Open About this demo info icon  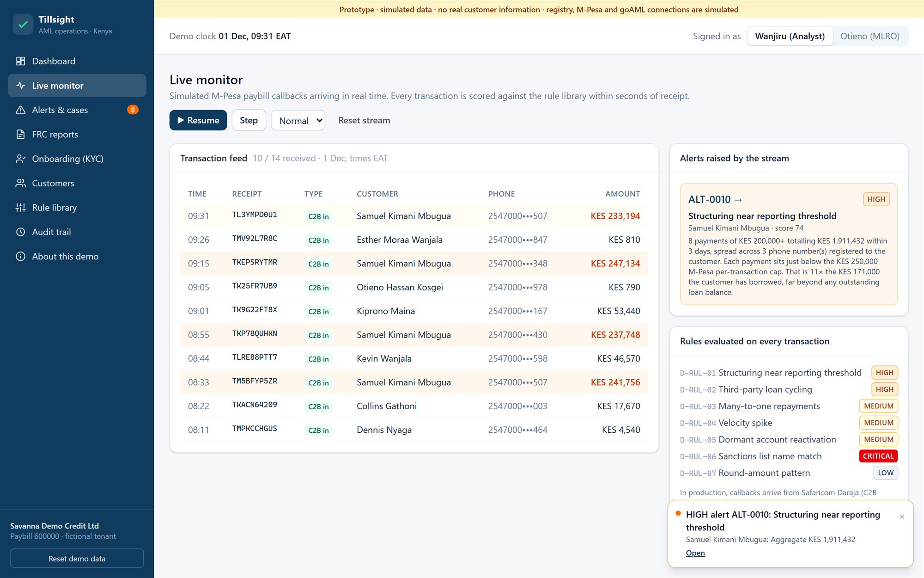20,256
